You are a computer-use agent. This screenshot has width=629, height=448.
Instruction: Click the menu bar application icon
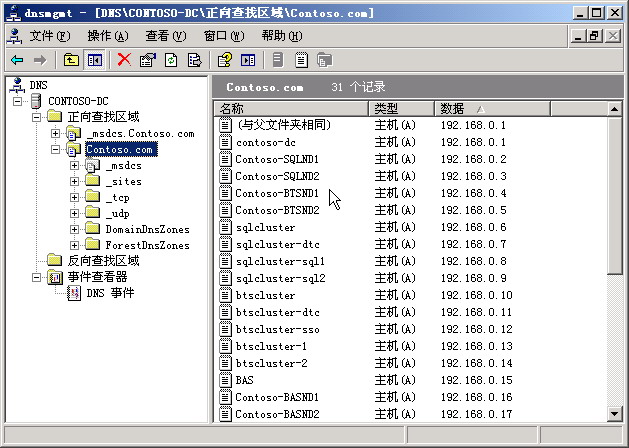(x=15, y=36)
